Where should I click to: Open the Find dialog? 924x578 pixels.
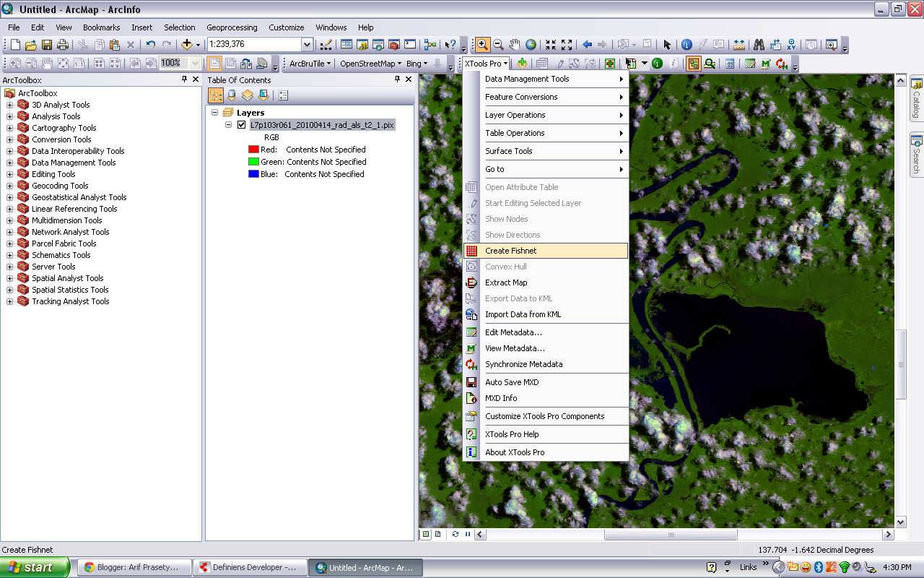tap(759, 45)
